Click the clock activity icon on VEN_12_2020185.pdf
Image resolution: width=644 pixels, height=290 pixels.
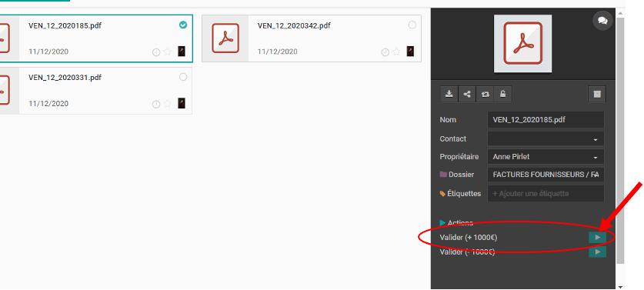[x=156, y=52]
